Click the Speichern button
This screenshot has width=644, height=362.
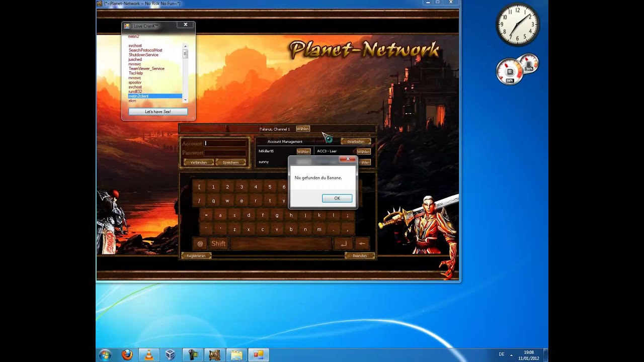point(230,162)
